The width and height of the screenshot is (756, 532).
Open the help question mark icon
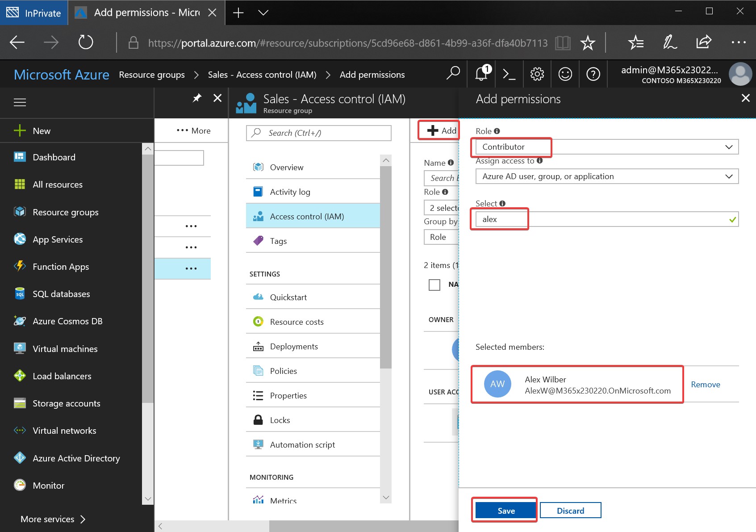593,74
